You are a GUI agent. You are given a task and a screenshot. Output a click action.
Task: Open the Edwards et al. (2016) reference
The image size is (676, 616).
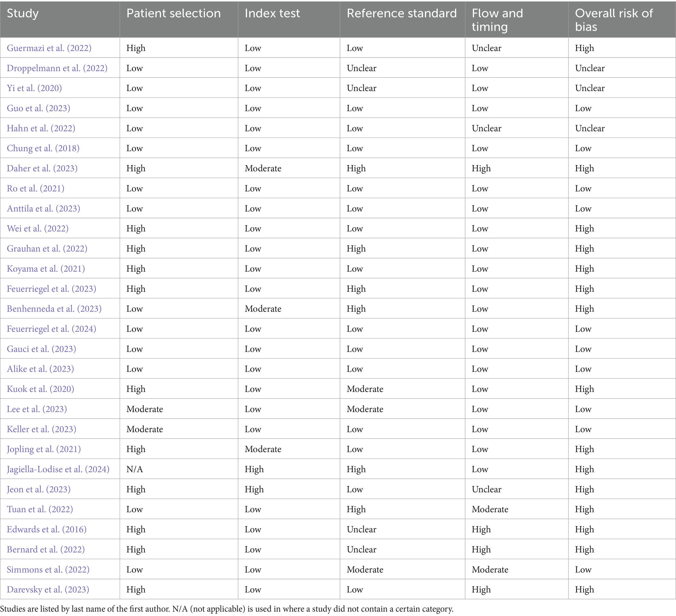click(47, 529)
